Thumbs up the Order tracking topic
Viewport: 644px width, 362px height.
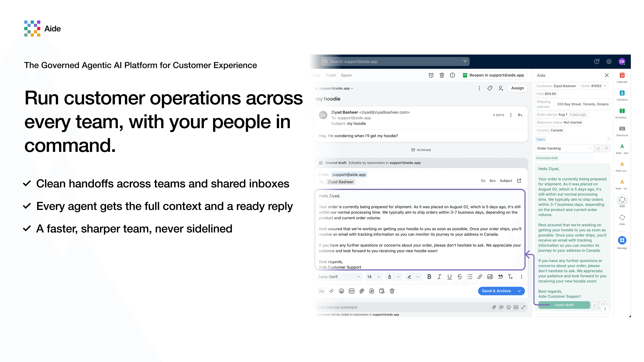pyautogui.click(x=598, y=148)
